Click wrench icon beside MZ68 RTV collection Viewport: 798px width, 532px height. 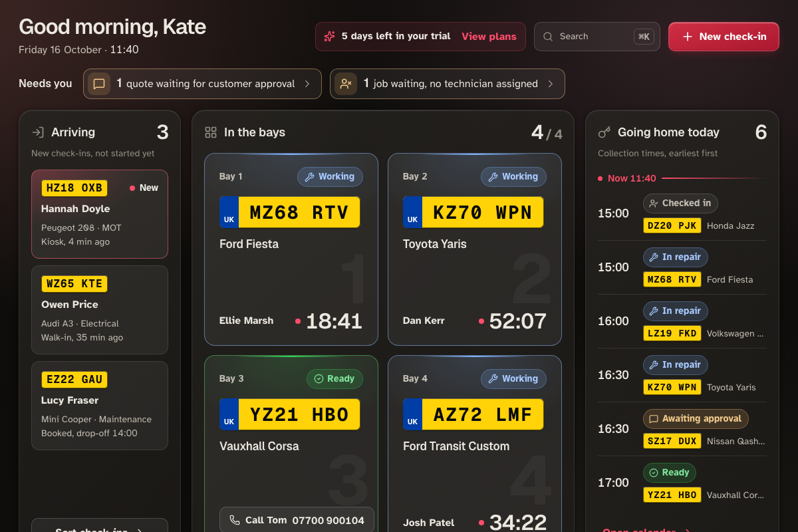coord(654,257)
